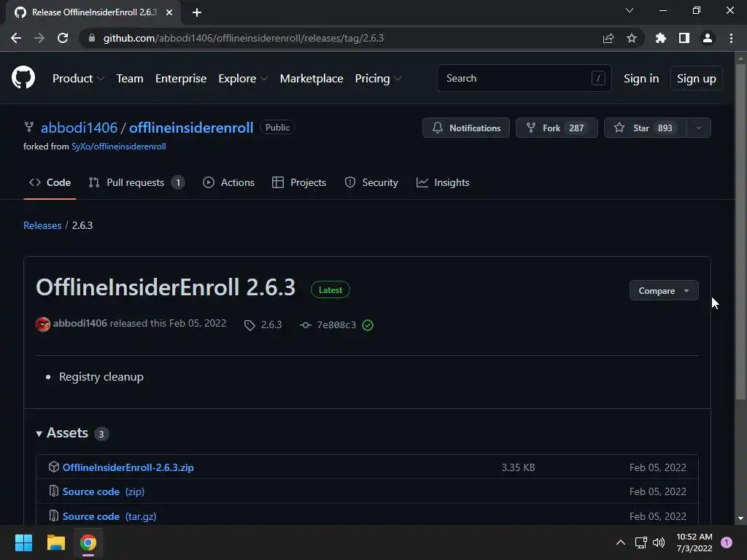Download OfflineInsiderEnroll-2.6.3.zip

(128, 467)
